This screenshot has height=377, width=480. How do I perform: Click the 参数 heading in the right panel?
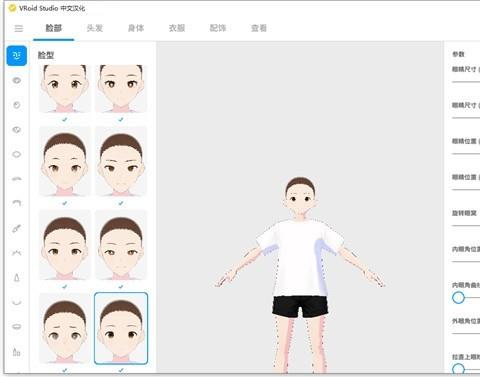tap(458, 54)
